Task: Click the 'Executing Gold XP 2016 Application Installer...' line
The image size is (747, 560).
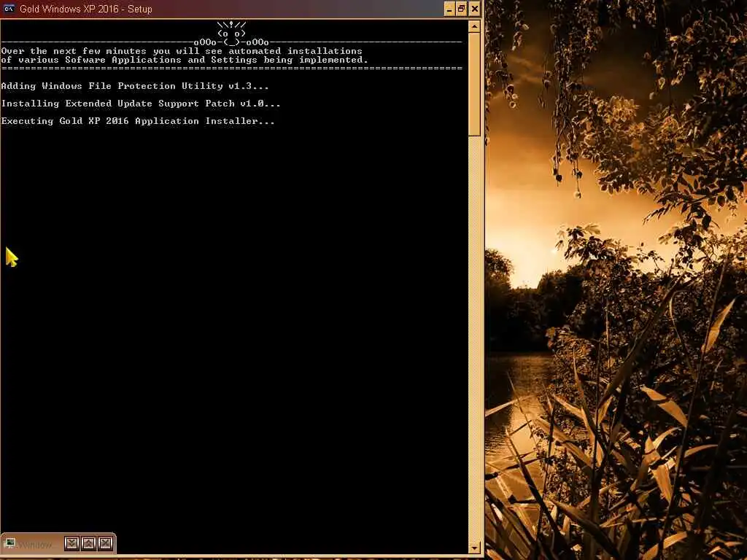Action: click(x=138, y=121)
